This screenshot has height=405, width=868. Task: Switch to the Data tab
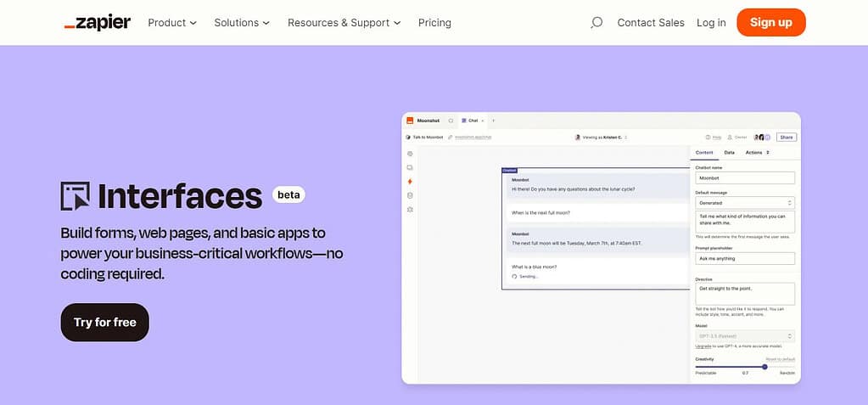pyautogui.click(x=730, y=152)
